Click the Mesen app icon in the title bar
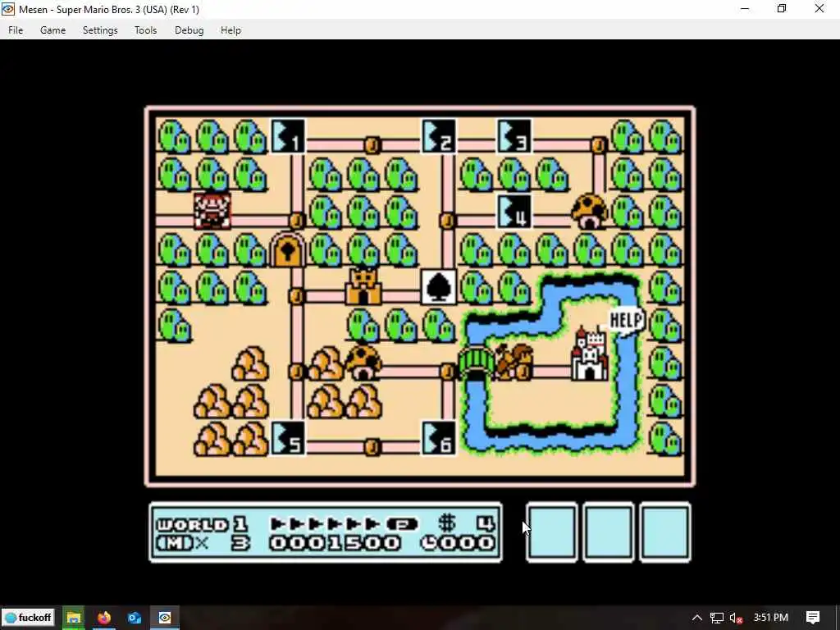This screenshot has width=840, height=630. coord(8,9)
